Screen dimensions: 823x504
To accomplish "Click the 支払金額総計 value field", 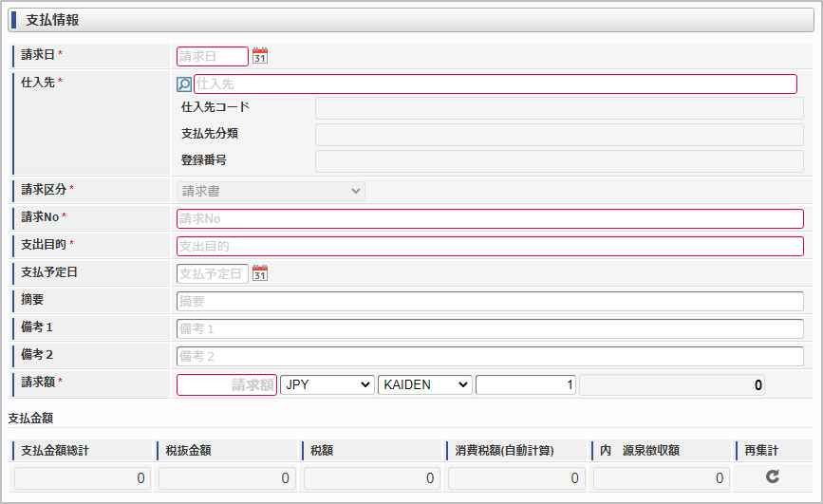I will (x=83, y=478).
